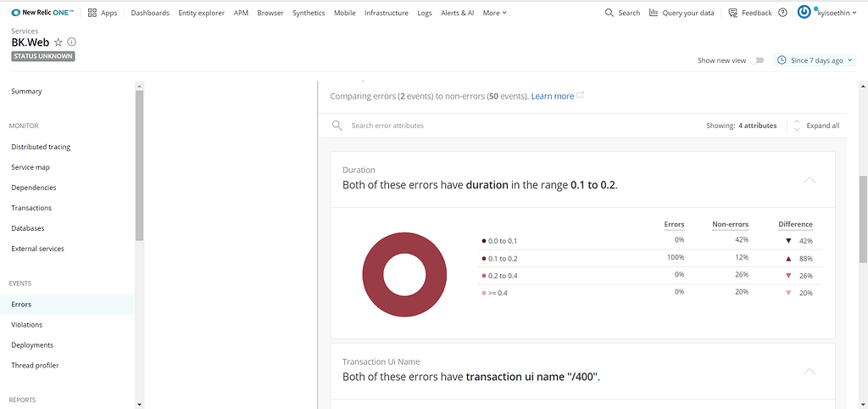
Task: Select Distributed tracing in sidebar
Action: click(41, 147)
